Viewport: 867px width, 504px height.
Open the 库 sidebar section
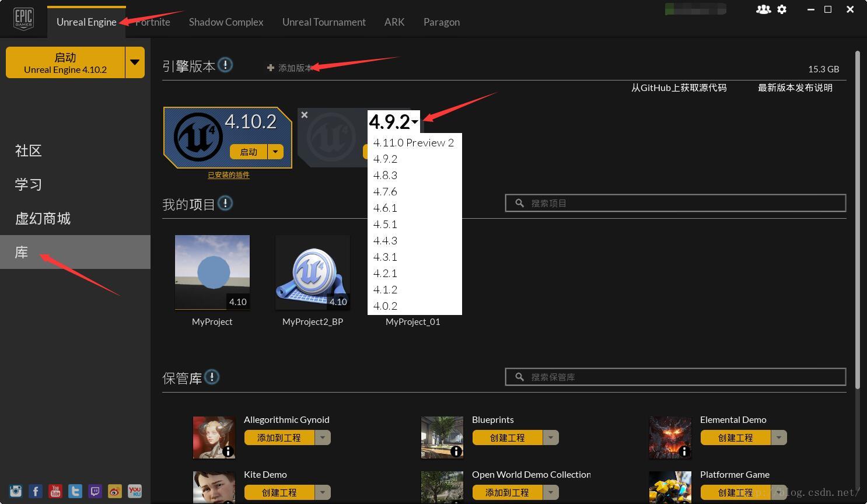(x=75, y=252)
